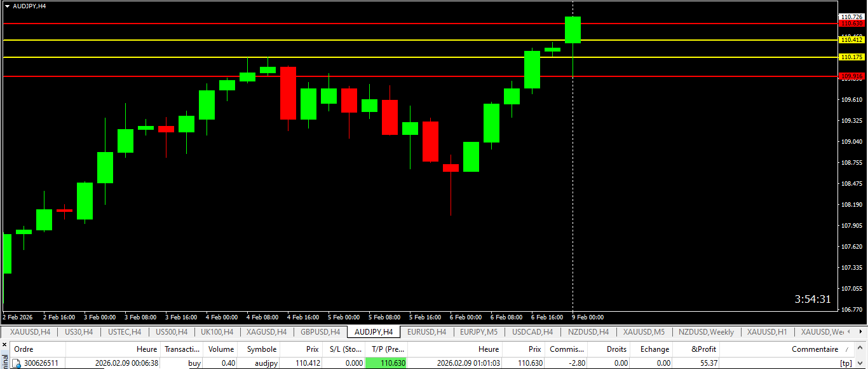Viewport: 868px width, 369px height.
Task: Go to the USDCAD,H4 chart tab
Action: 532,332
